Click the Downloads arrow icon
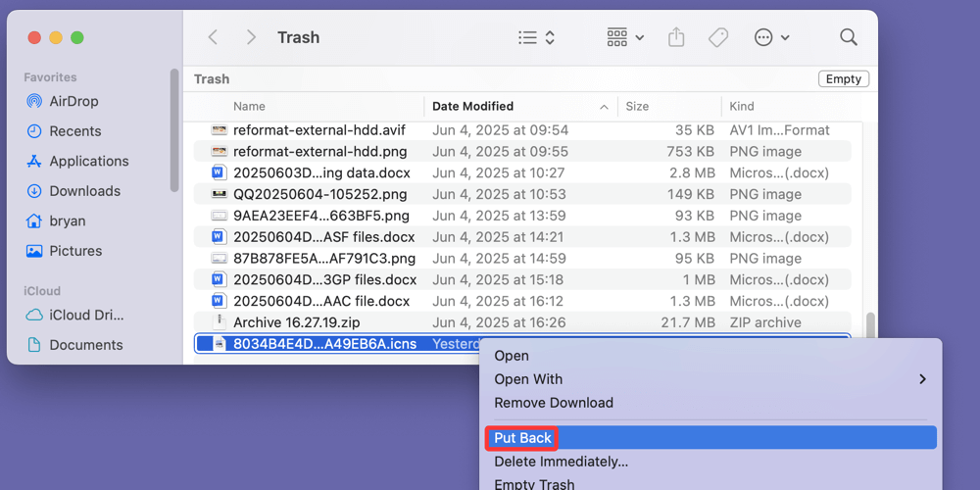Screen dimensions: 980x490 coord(34,191)
